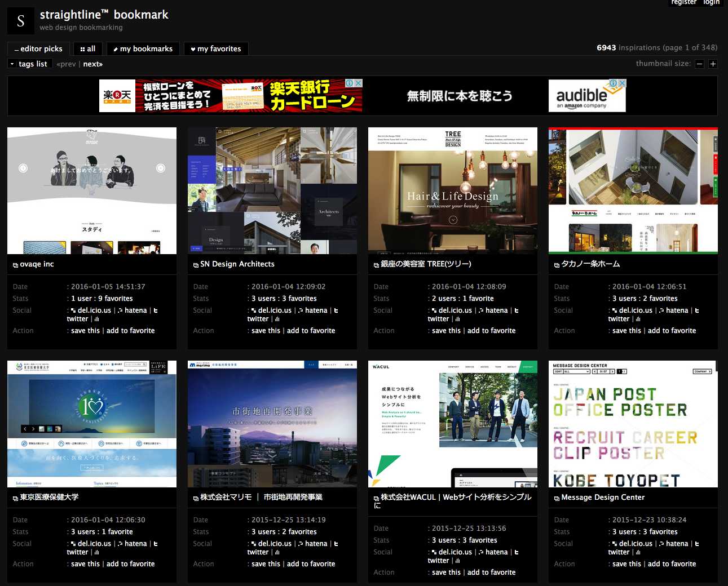Click the stats bars icon under ovaqe inc

[x=96, y=319]
